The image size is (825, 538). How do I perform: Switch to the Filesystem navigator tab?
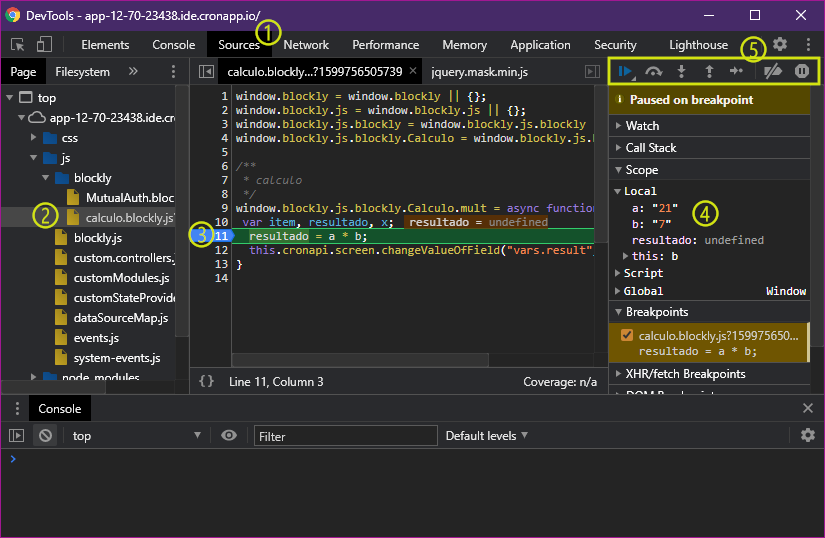[x=83, y=72]
